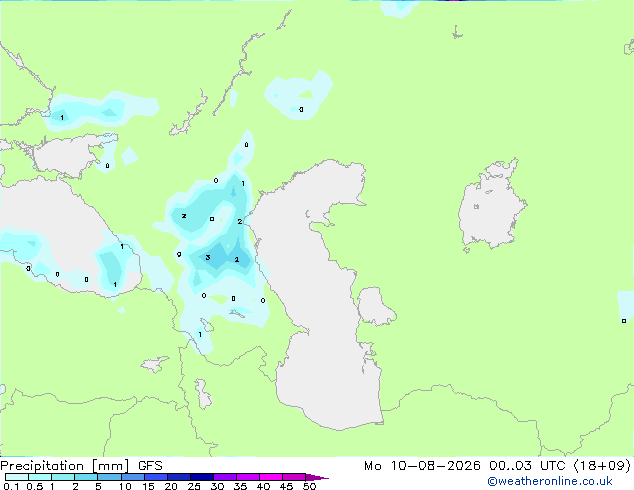Select the legend swatch between 30 and 35
Screen dimensions: 634x490
225,477
